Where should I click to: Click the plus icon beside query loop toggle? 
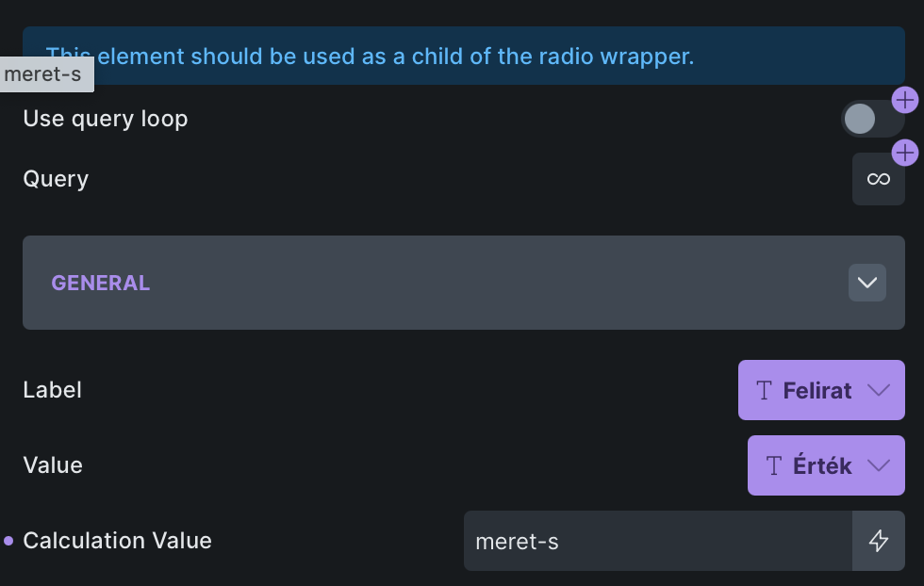coord(904,100)
